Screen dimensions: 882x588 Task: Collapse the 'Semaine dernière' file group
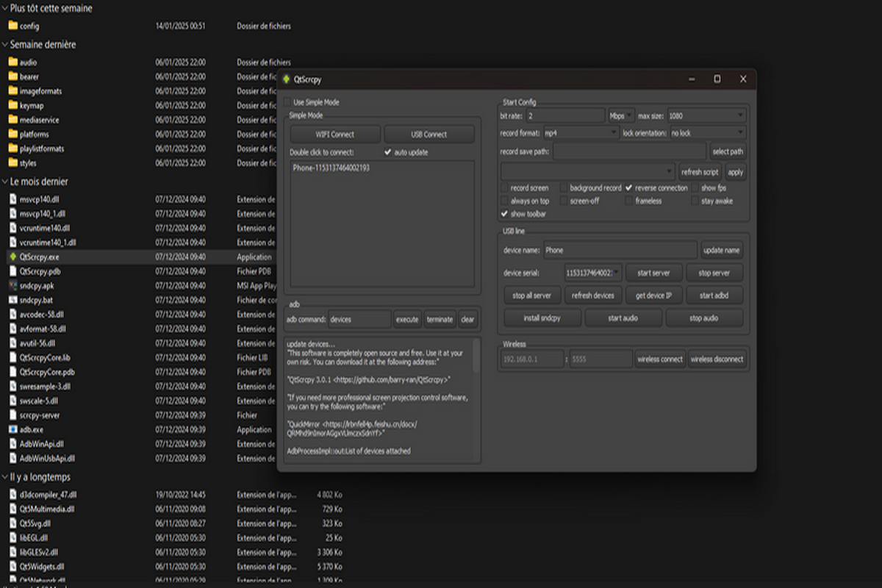pos(4,45)
